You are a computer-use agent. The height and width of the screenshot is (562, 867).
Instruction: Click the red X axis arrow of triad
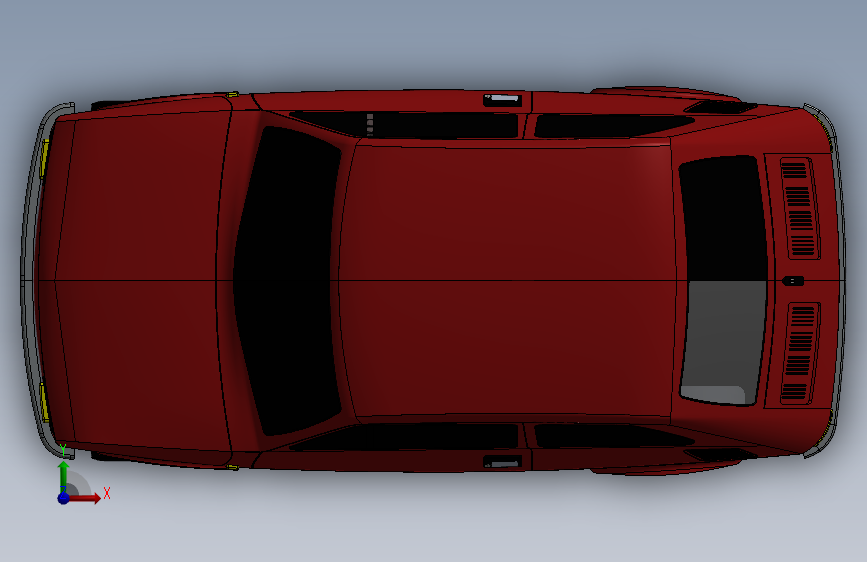[84, 498]
